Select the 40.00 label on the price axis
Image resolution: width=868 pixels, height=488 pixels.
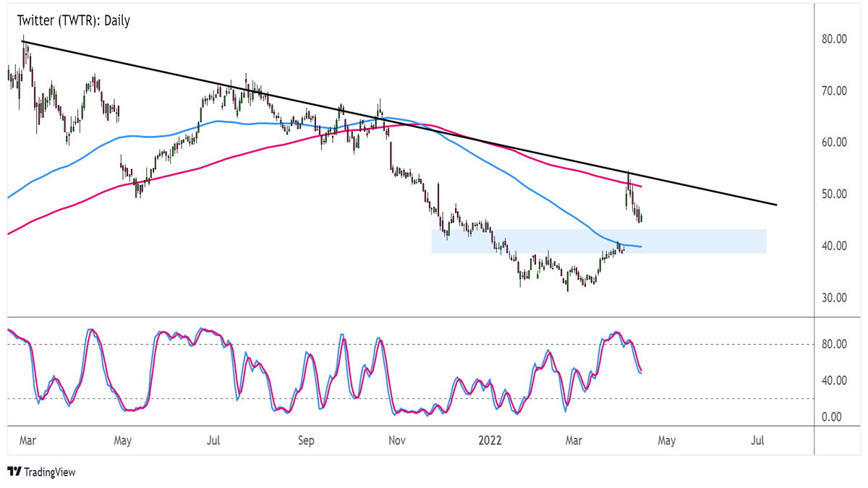tap(835, 247)
